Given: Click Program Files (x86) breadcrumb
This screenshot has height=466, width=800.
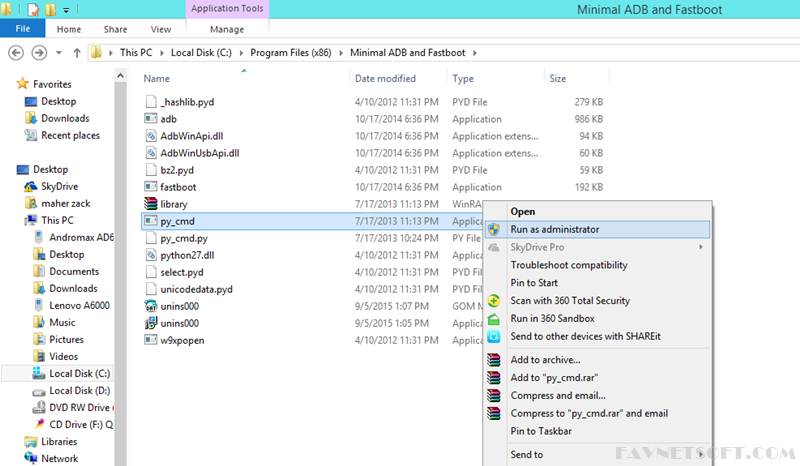Looking at the screenshot, I should click(x=290, y=53).
